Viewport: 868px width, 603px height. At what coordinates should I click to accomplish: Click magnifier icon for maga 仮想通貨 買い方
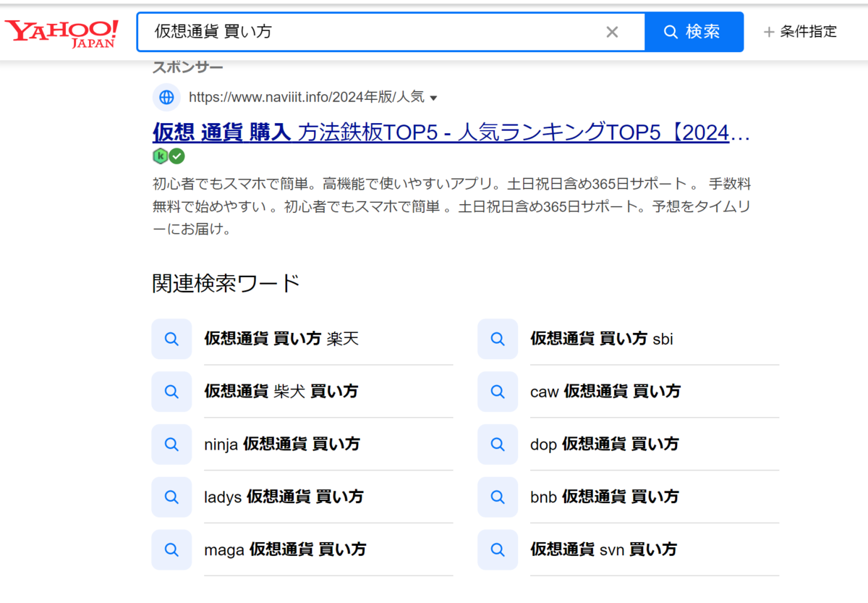coord(171,549)
